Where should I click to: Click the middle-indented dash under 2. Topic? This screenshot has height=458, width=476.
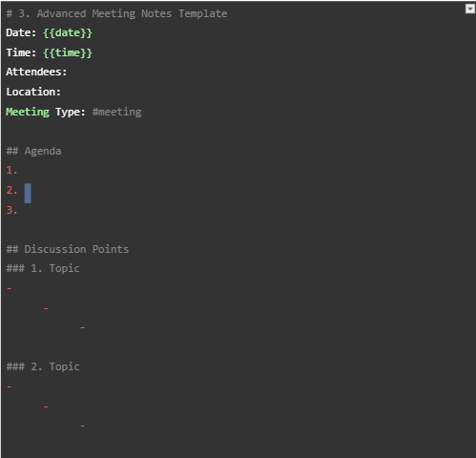pos(46,406)
